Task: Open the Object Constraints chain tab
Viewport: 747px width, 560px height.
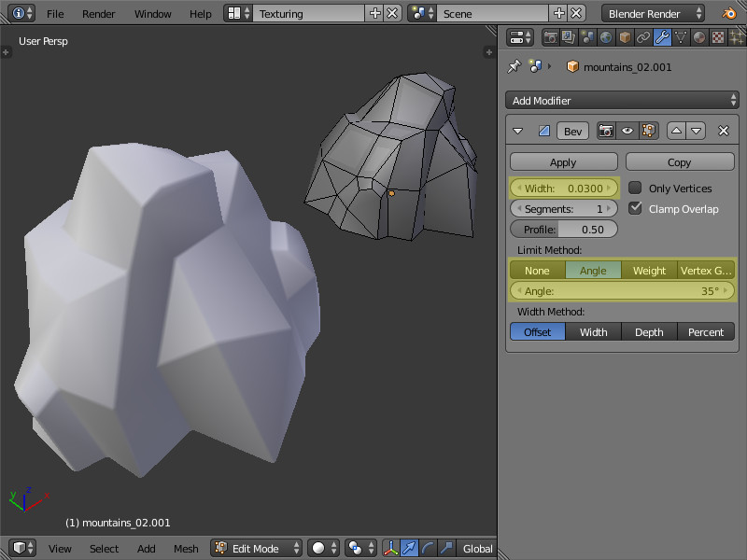Action: [643, 38]
